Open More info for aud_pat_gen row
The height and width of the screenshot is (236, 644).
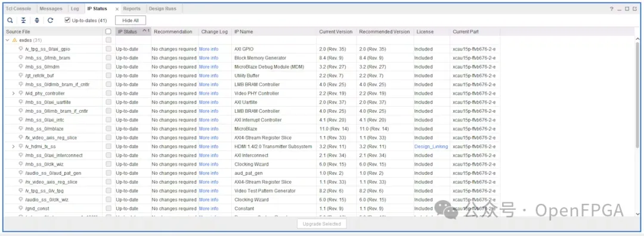[209, 173]
